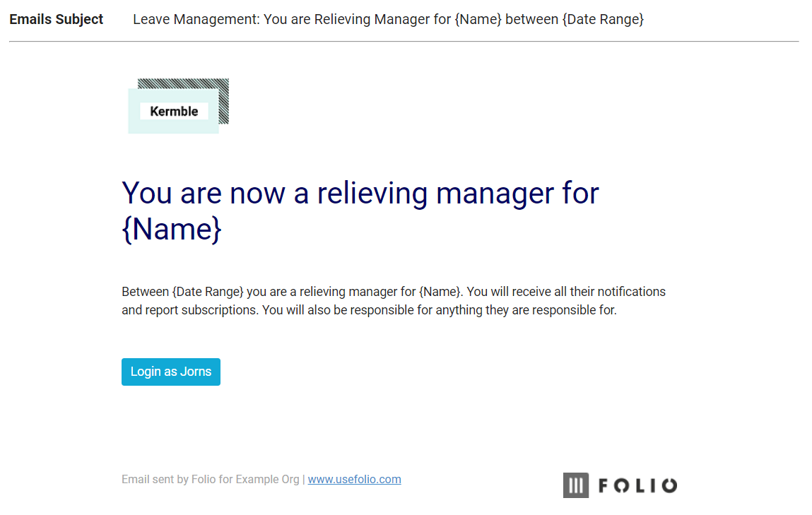
Task: Click the mint green area of Kermble logo
Action: pos(173,127)
